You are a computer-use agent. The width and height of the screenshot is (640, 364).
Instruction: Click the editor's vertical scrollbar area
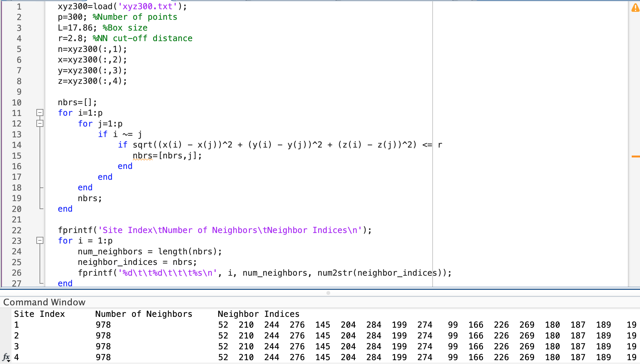tap(625, 143)
